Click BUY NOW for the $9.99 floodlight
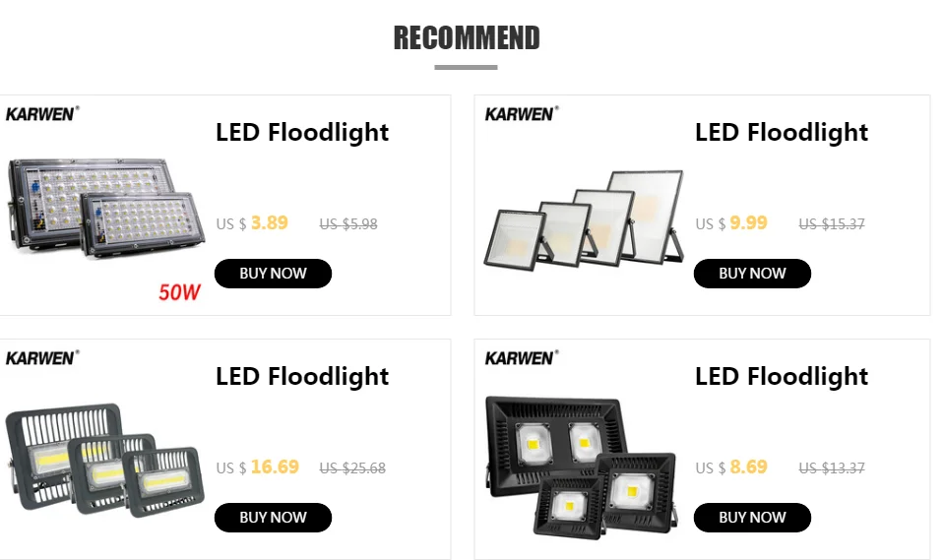Screen dimensions: 943x560 (x=752, y=274)
